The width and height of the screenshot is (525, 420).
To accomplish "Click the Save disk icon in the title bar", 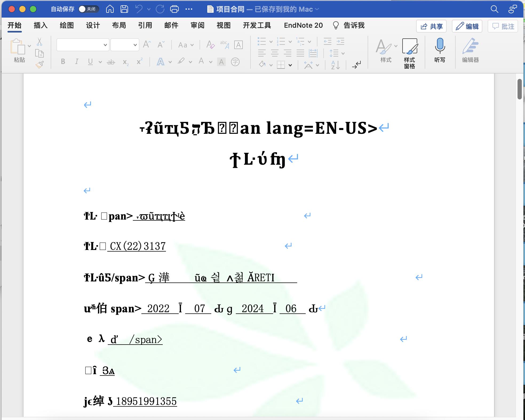I will tap(124, 9).
